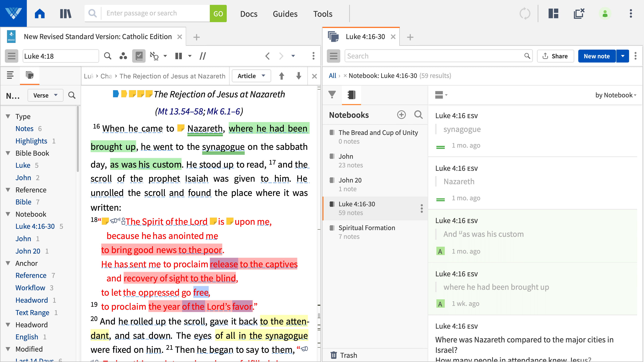This screenshot has height=362, width=644.
Task: Click the New note button
Action: click(597, 56)
